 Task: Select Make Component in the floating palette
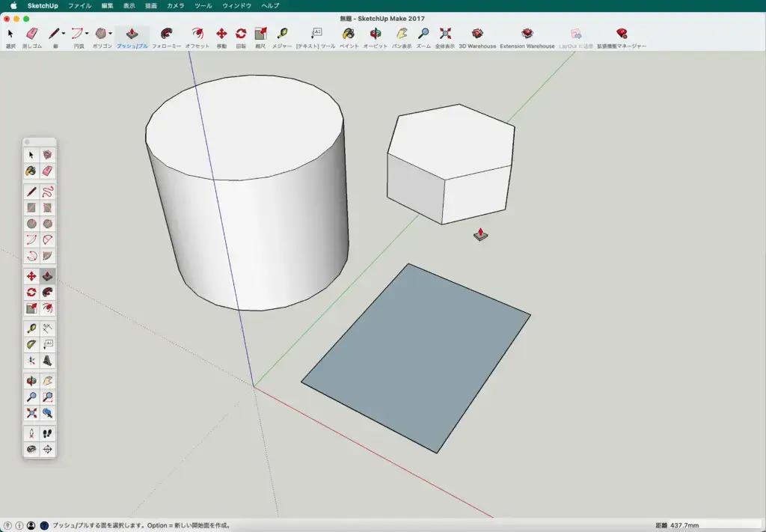tap(47, 155)
